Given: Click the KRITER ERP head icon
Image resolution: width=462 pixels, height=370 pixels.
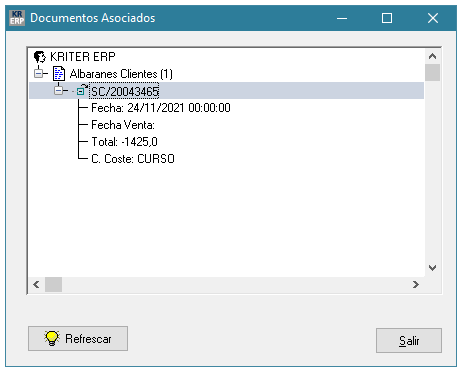Looking at the screenshot, I should [40, 57].
